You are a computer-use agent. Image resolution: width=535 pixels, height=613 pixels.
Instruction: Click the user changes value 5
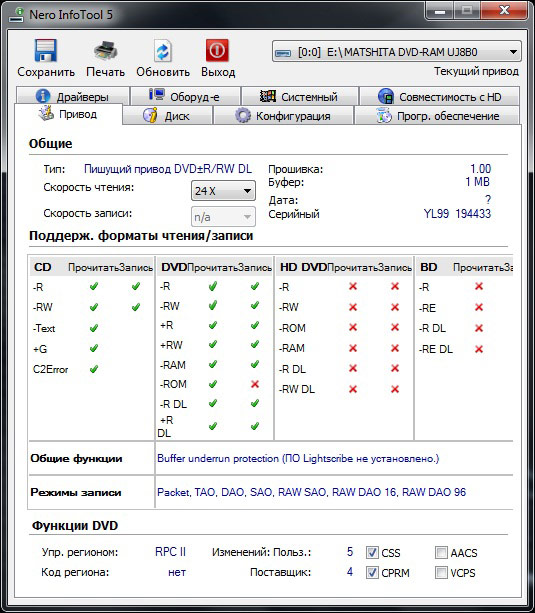[x=350, y=552]
